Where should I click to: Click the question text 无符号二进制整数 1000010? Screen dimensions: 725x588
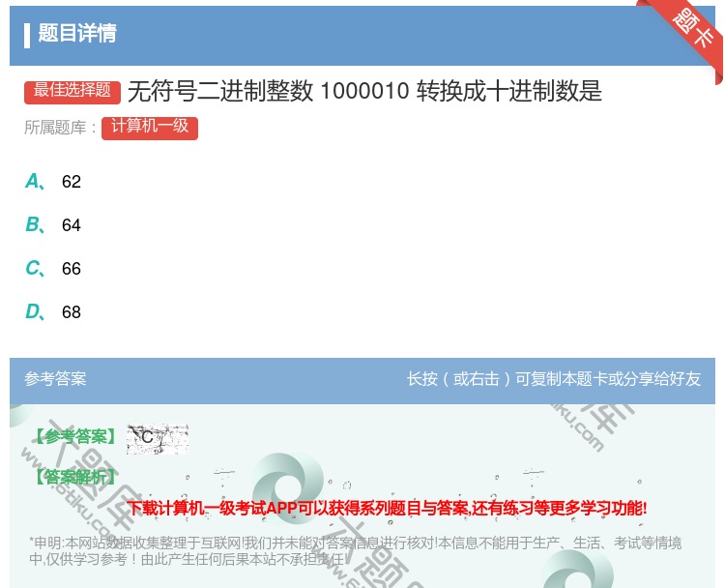point(268,91)
